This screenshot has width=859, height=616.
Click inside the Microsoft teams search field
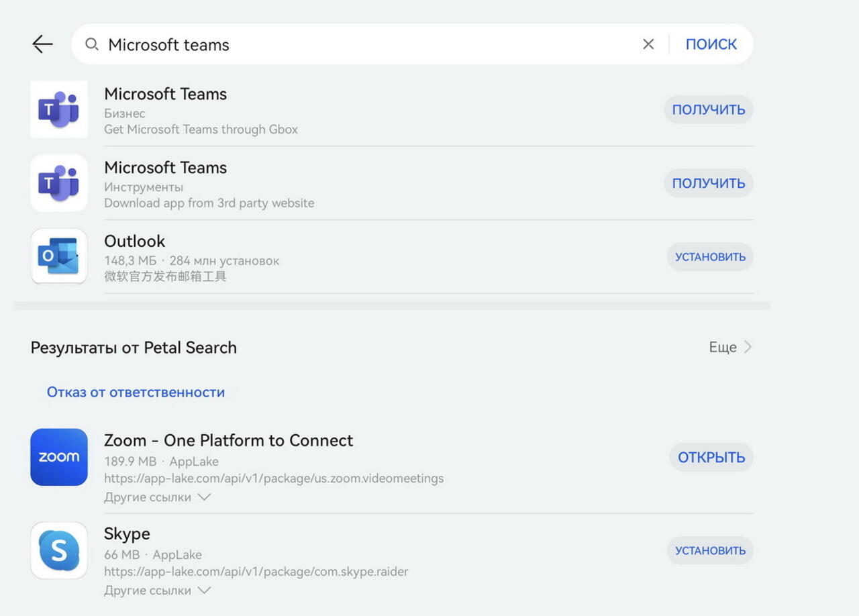coord(362,44)
